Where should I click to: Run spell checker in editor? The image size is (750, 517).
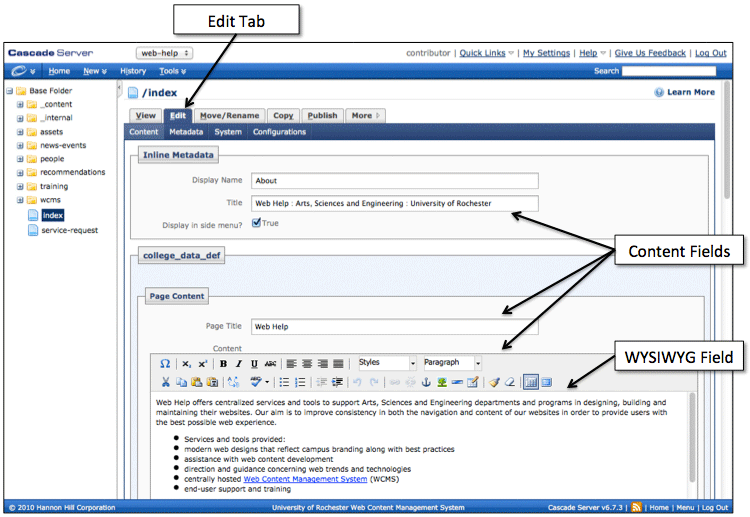(x=255, y=382)
